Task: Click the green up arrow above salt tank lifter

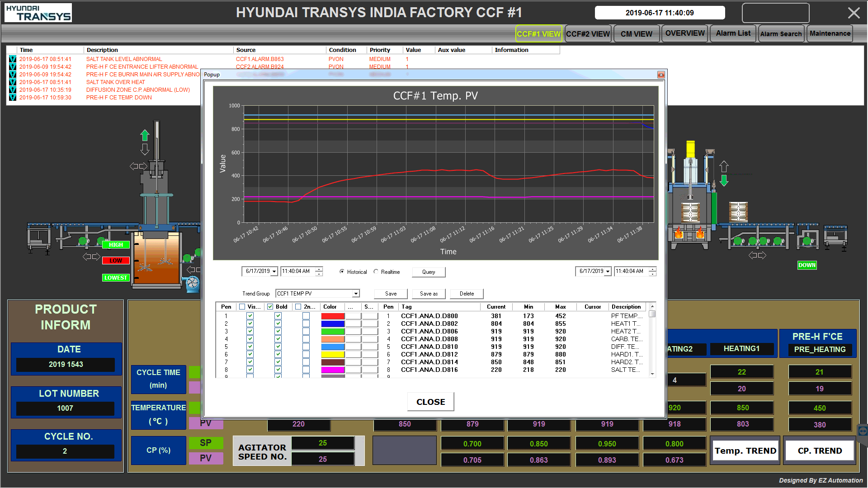Action: (x=145, y=135)
